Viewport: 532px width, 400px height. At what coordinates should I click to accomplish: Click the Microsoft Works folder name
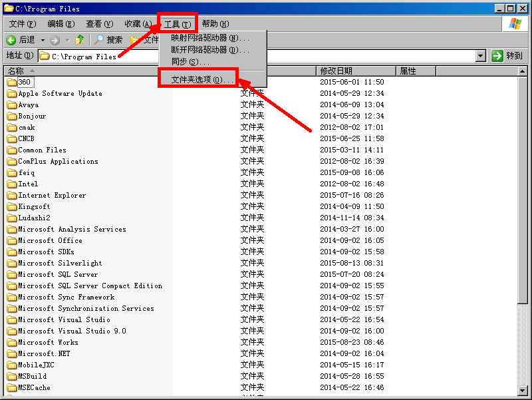[48, 342]
